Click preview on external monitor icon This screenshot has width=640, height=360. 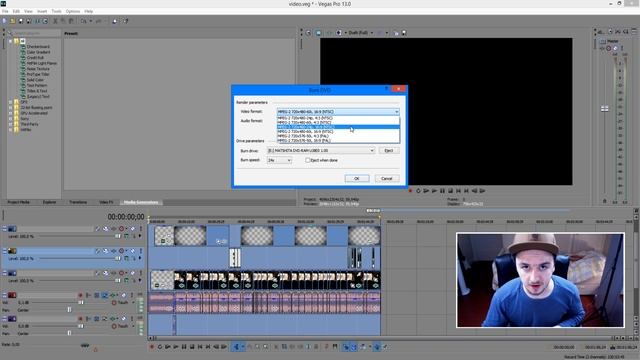click(318, 33)
